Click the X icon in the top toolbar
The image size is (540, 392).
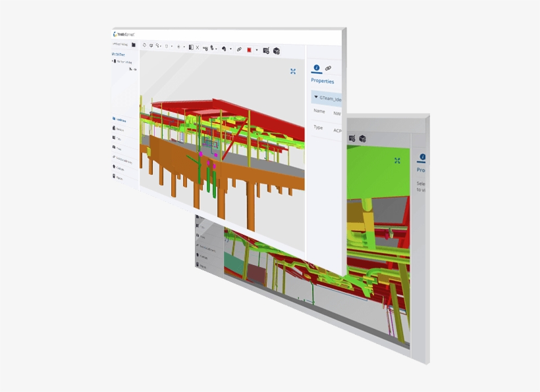tap(198, 47)
